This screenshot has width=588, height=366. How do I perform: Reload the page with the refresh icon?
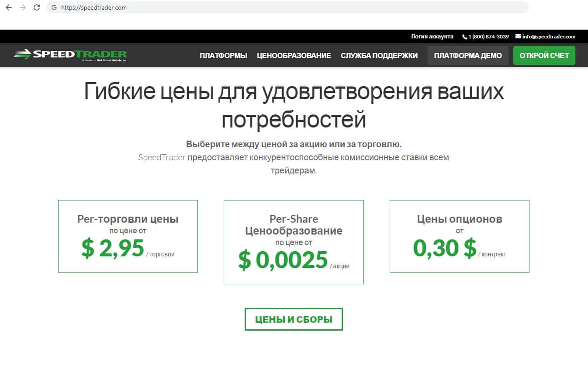pyautogui.click(x=37, y=7)
